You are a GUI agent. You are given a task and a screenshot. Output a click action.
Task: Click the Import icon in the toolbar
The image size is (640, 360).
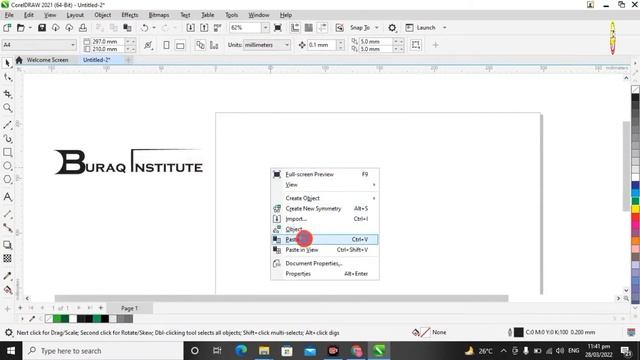(x=190, y=28)
